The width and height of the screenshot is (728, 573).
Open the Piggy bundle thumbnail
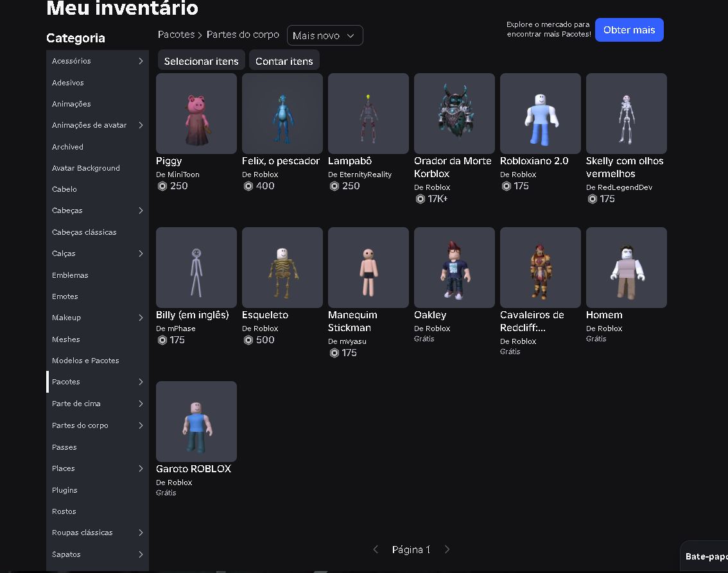196,113
